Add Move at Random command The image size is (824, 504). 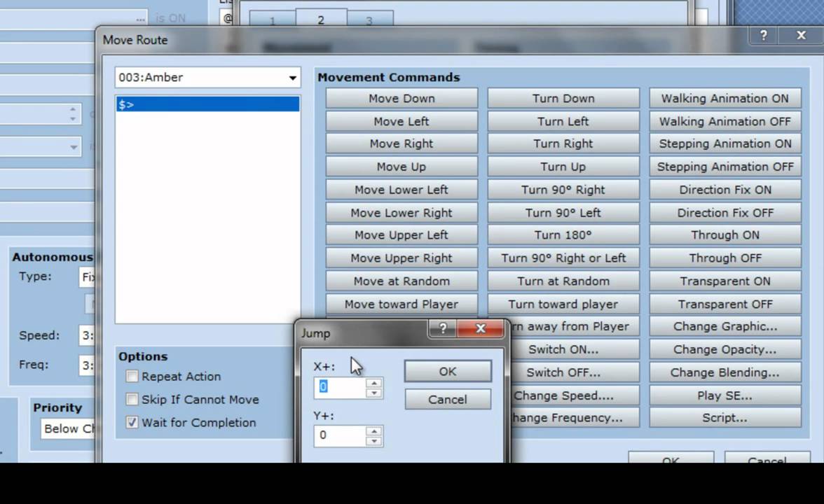tap(401, 281)
